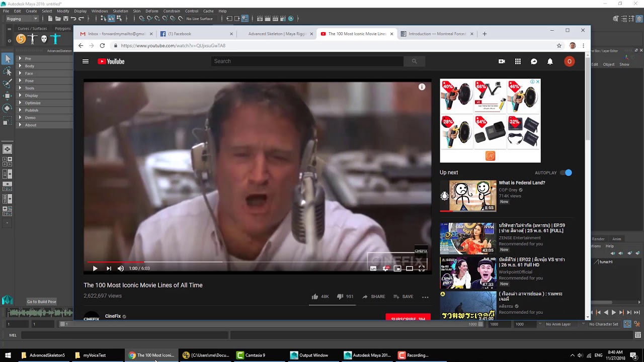
Task: Open the create video camera icon
Action: point(502,61)
